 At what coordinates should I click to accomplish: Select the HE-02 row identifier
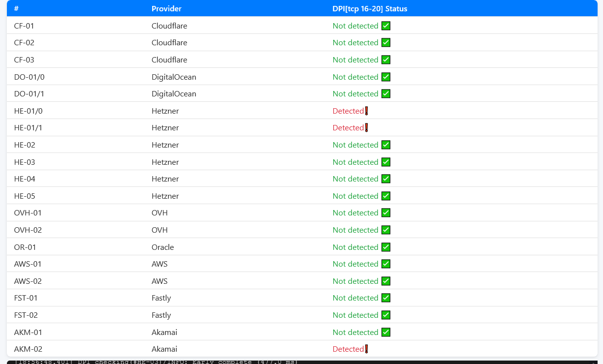(x=25, y=145)
